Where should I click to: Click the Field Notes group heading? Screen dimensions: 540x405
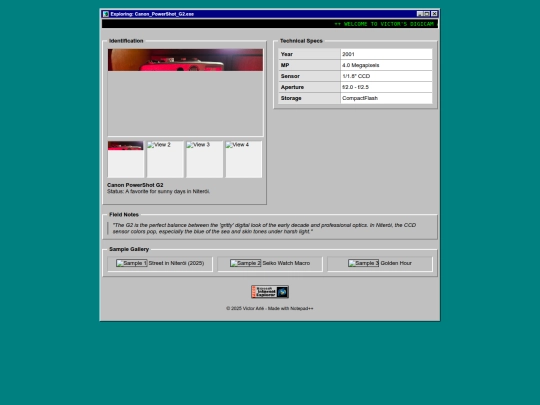pos(124,215)
